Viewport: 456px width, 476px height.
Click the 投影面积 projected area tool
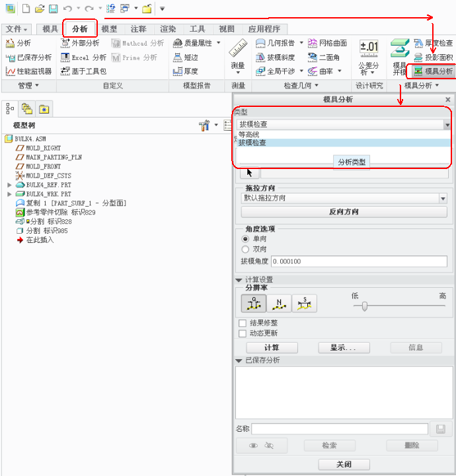(434, 57)
